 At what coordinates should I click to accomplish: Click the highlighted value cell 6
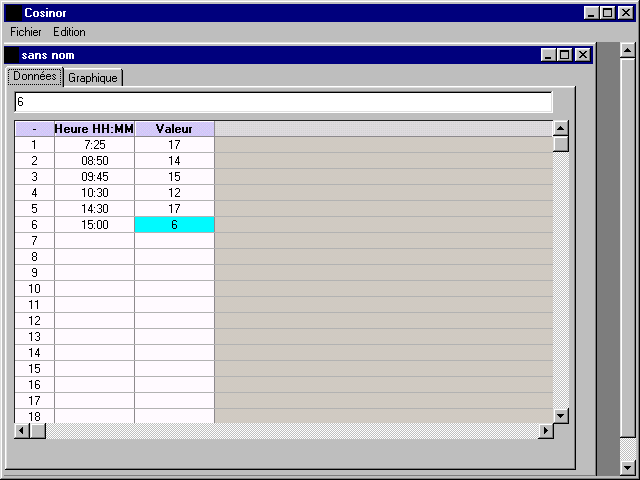coord(174,225)
